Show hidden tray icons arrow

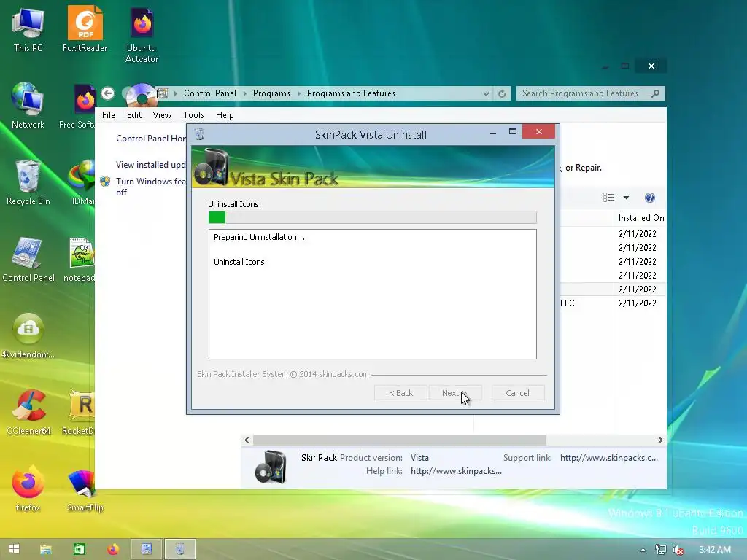point(643,550)
